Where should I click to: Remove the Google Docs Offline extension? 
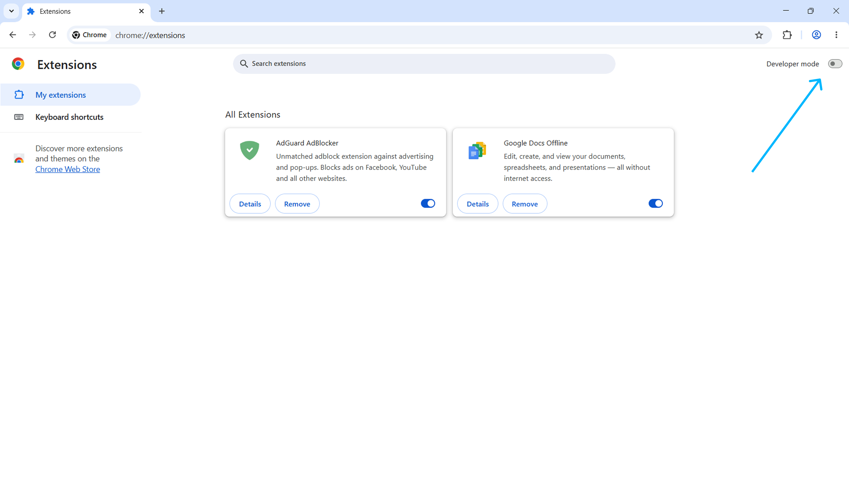[525, 204]
